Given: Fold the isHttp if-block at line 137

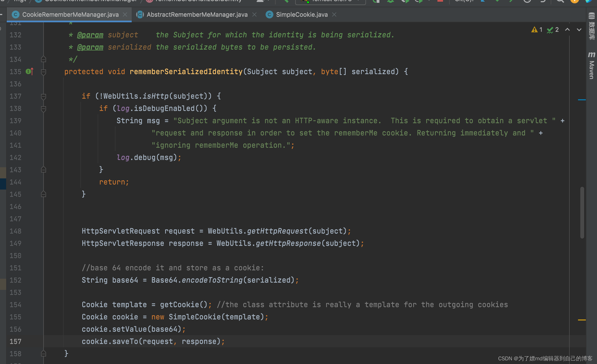Looking at the screenshot, I should (x=44, y=96).
